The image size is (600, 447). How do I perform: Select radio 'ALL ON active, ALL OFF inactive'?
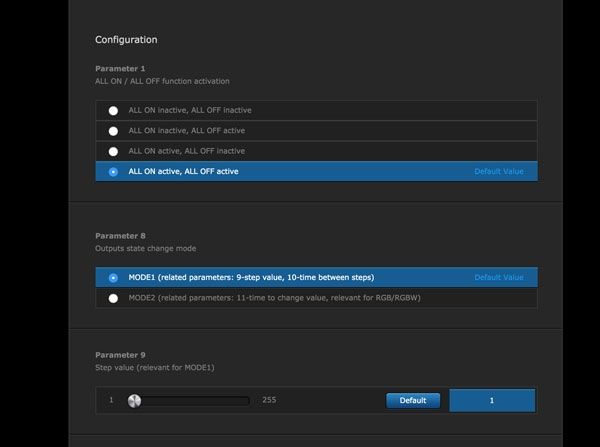pyautogui.click(x=113, y=152)
